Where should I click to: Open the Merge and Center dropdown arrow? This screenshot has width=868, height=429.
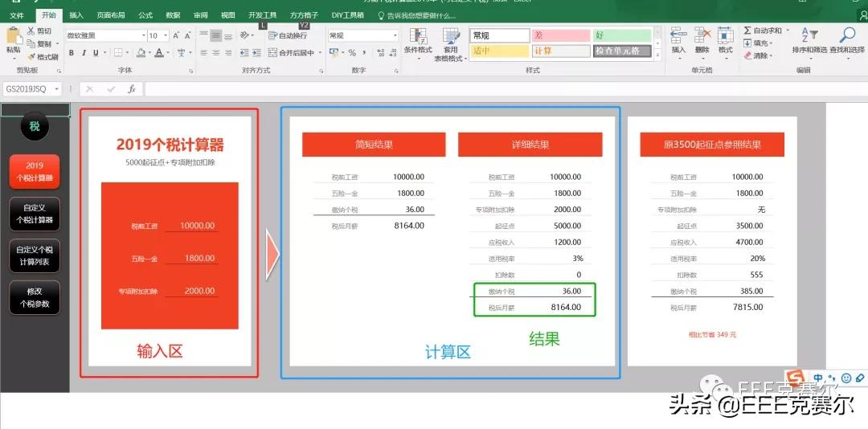(x=319, y=53)
